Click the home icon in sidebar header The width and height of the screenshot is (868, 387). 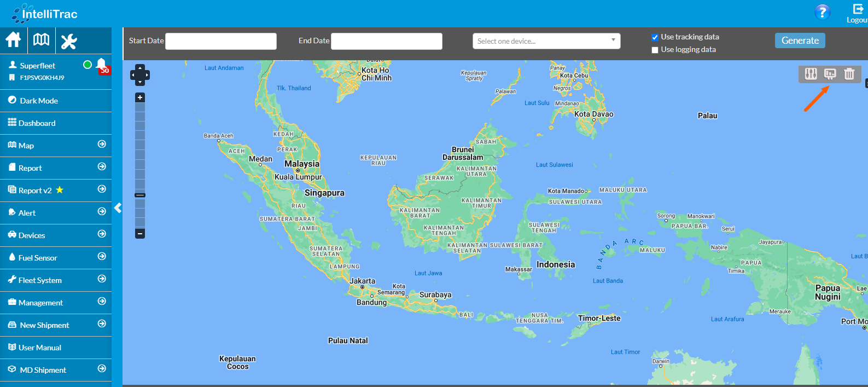click(x=13, y=40)
